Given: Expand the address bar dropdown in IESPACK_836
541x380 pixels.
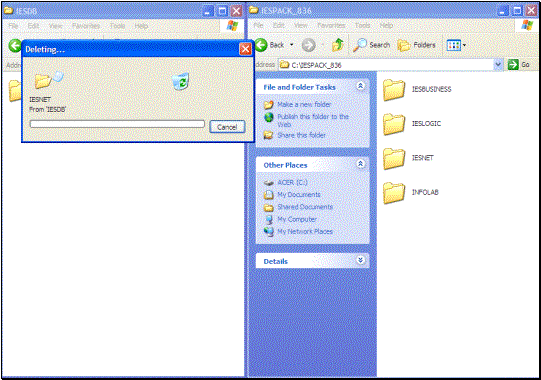Looking at the screenshot, I should coord(498,65).
